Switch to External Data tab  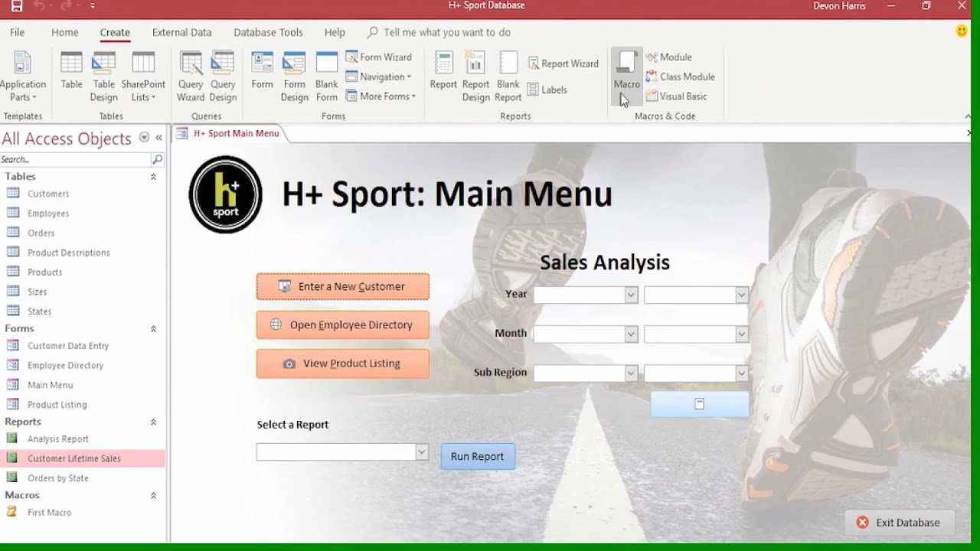(181, 32)
